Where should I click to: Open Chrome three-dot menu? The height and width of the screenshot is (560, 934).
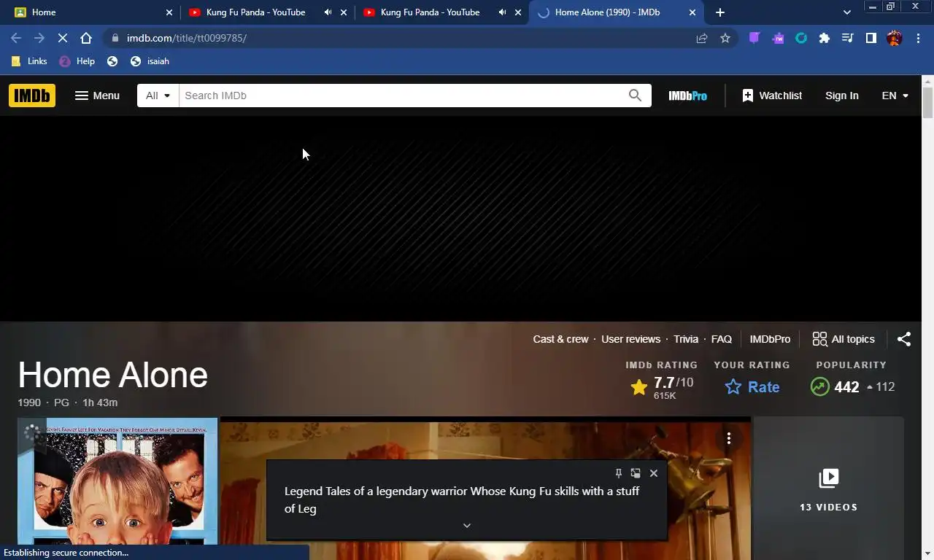coord(918,38)
